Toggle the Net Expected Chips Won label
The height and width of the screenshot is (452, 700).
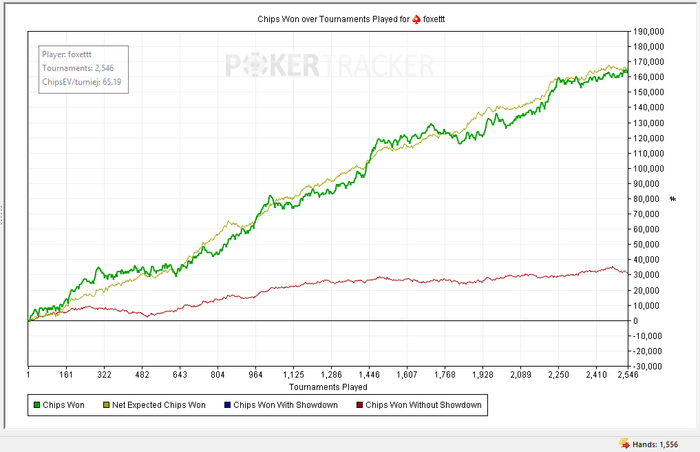[x=159, y=405]
